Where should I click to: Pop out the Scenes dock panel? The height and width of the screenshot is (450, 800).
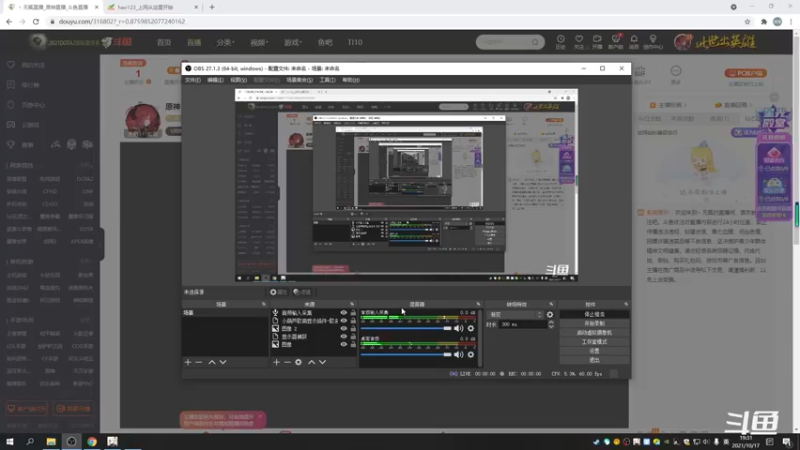coord(264,304)
